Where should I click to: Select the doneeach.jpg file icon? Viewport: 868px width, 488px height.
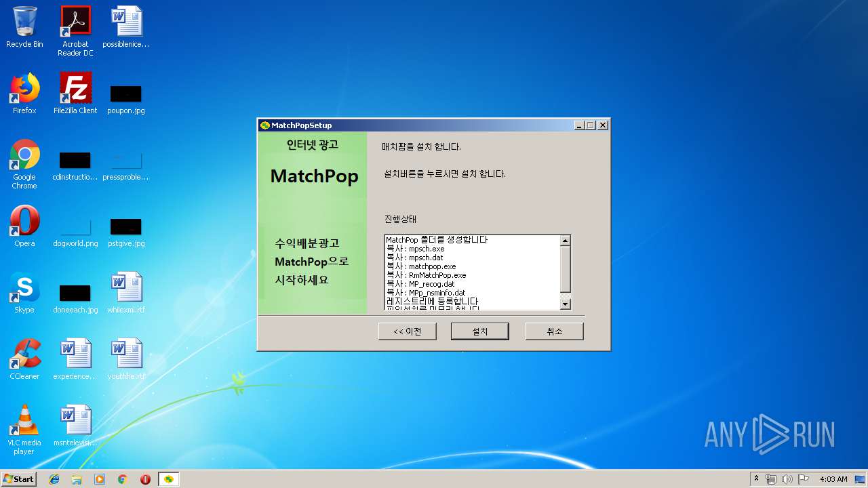(x=75, y=298)
